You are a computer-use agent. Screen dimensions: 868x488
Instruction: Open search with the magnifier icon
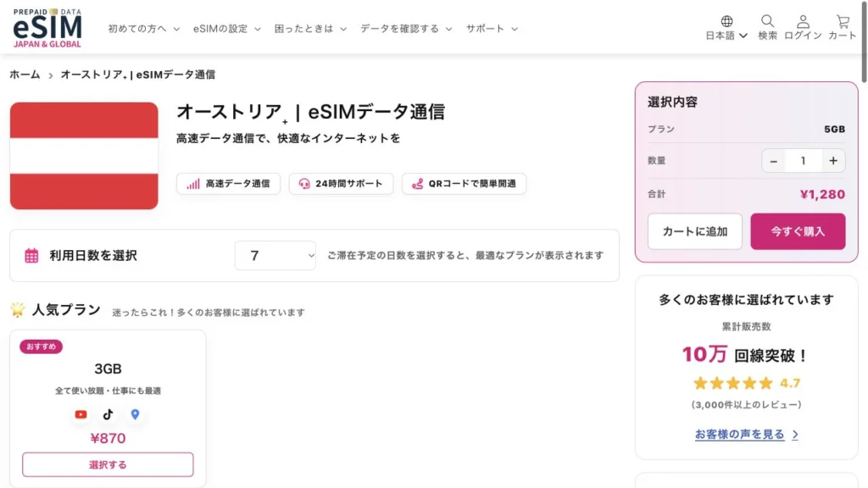pyautogui.click(x=767, y=21)
